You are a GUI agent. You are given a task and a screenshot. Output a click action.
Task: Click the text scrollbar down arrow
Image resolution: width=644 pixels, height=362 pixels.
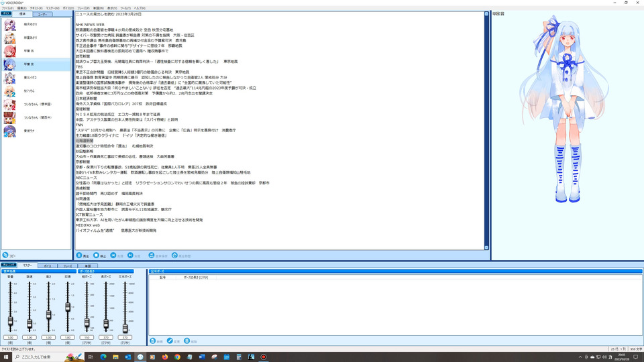click(x=487, y=247)
